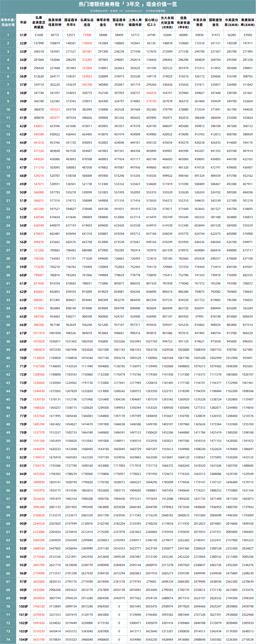Select the value 900000 in the 65岁 row

tap(103, 317)
